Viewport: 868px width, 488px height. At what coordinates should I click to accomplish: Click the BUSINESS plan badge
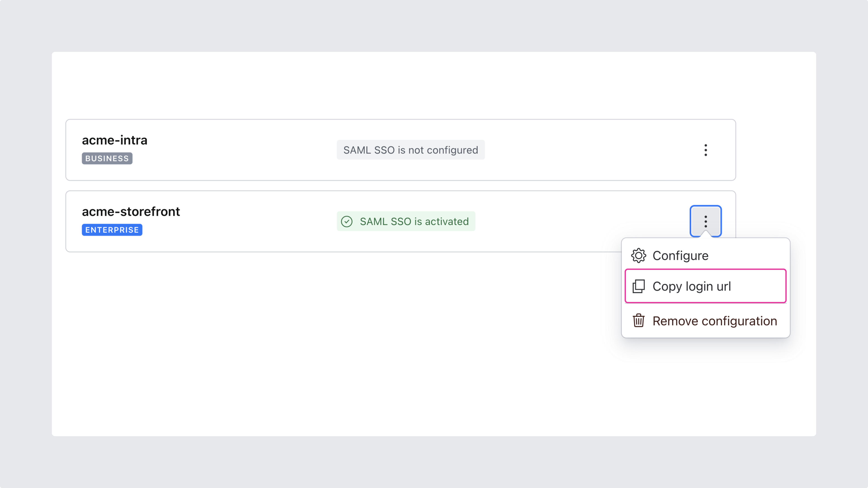[x=107, y=158]
